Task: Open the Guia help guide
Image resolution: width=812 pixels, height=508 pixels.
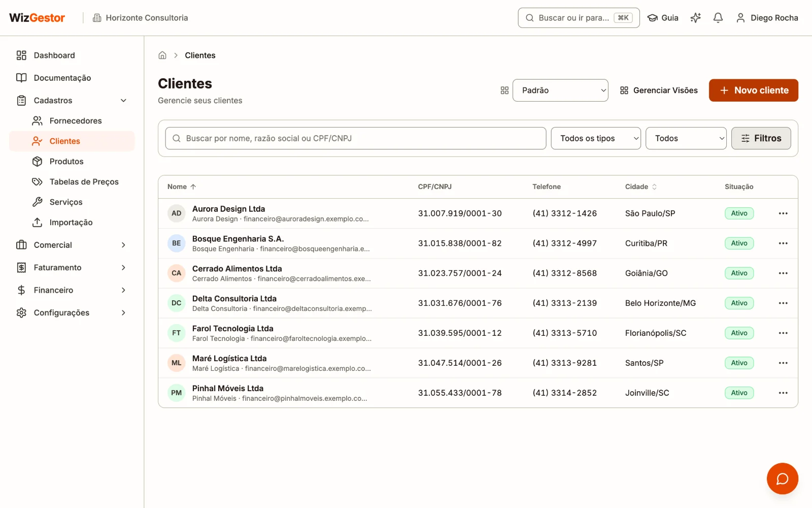Action: (x=663, y=18)
